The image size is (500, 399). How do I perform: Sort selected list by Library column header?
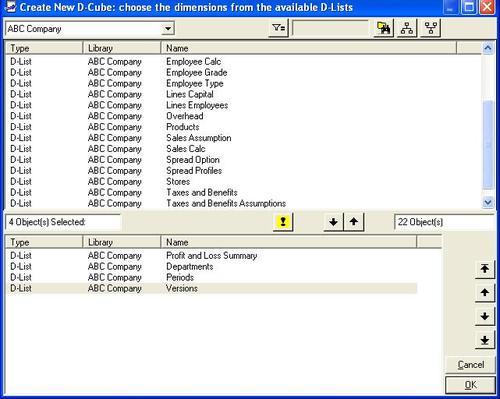pyautogui.click(x=122, y=242)
